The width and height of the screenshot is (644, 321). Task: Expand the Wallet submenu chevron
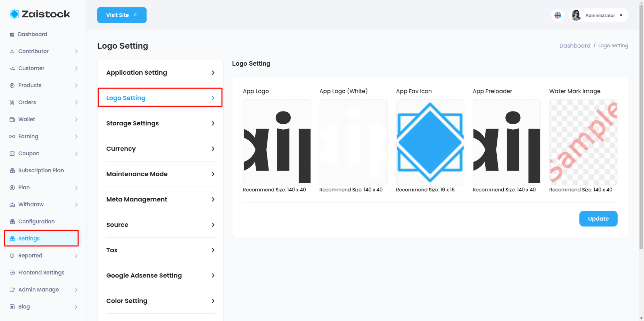(x=76, y=120)
